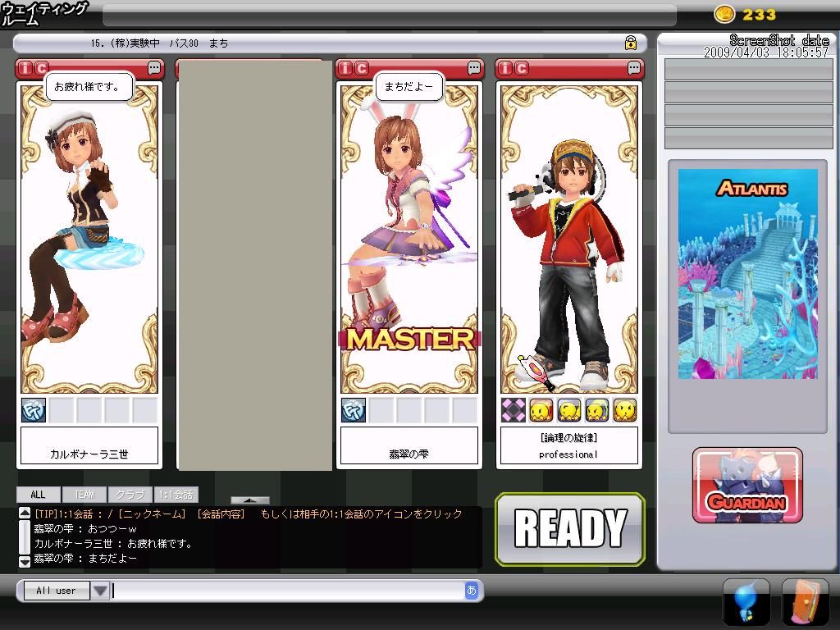This screenshot has width=840, height=630.
Task: Click the exit door icon
Action: [805, 602]
